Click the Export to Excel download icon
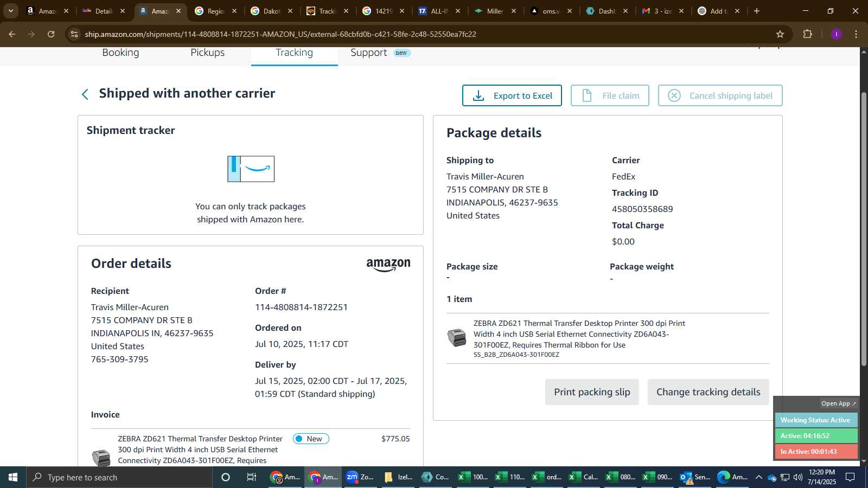This screenshot has height=488, width=868. pyautogui.click(x=478, y=96)
